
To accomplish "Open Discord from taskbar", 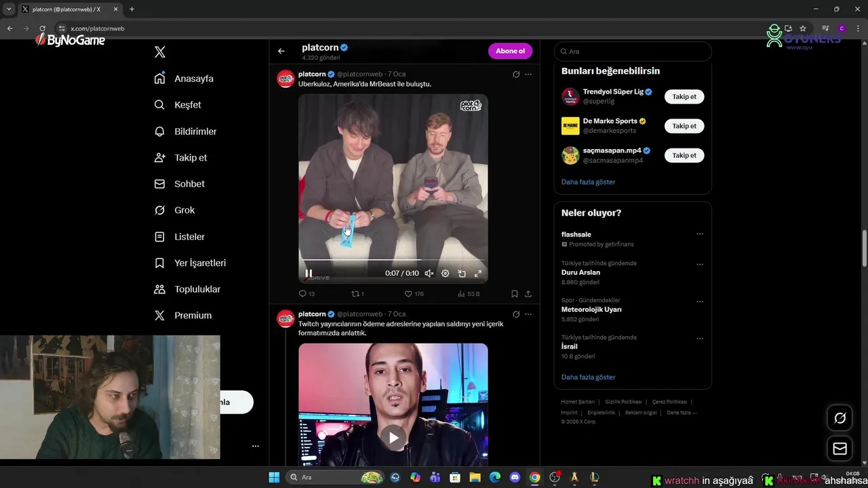I will pyautogui.click(x=515, y=477).
